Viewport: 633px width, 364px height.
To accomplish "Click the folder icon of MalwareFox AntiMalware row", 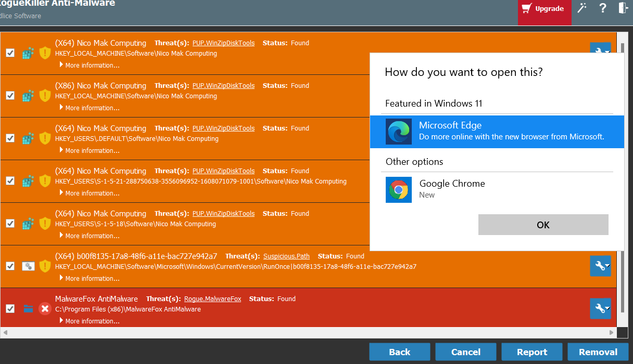I will tap(28, 309).
